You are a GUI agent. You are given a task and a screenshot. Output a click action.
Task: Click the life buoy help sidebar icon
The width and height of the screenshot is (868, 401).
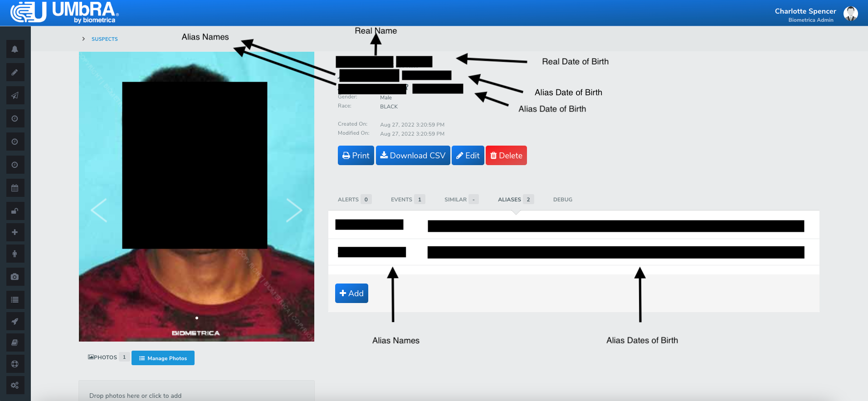[x=15, y=364]
